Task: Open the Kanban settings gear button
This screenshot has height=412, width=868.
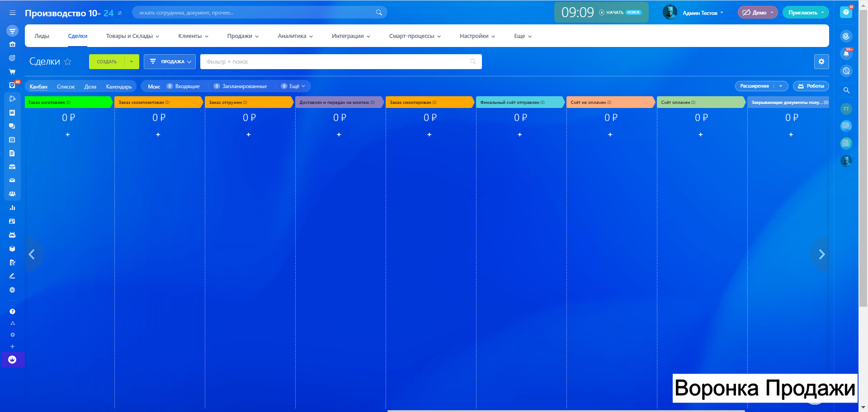Action: [821, 61]
